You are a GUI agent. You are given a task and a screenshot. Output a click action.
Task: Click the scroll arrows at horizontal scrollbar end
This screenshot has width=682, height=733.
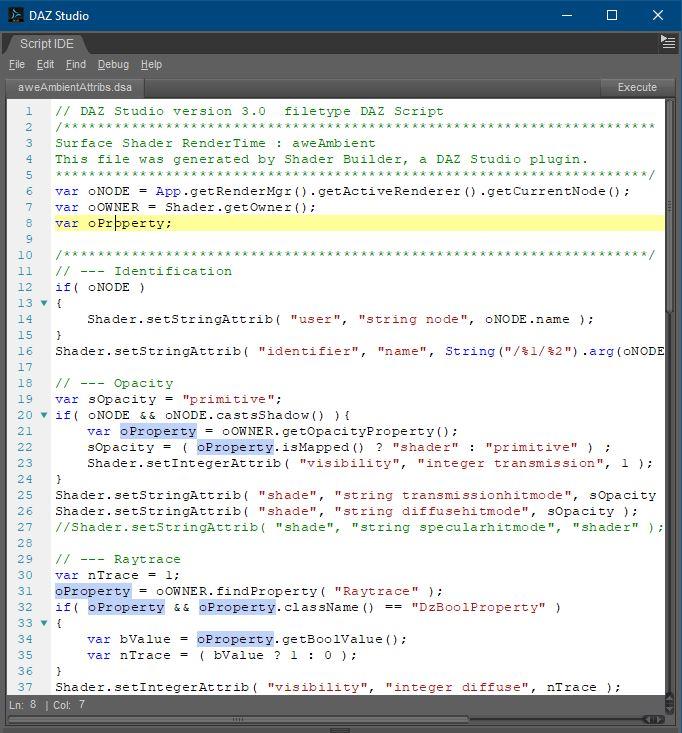coord(653,719)
